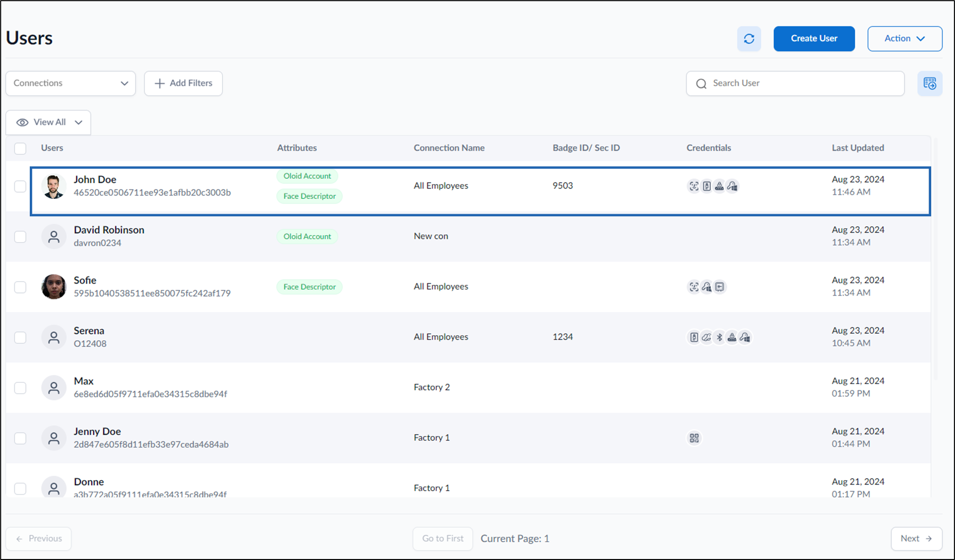This screenshot has height=560, width=955.
Task: Toggle the select-all checkbox in header
Action: tap(20, 148)
